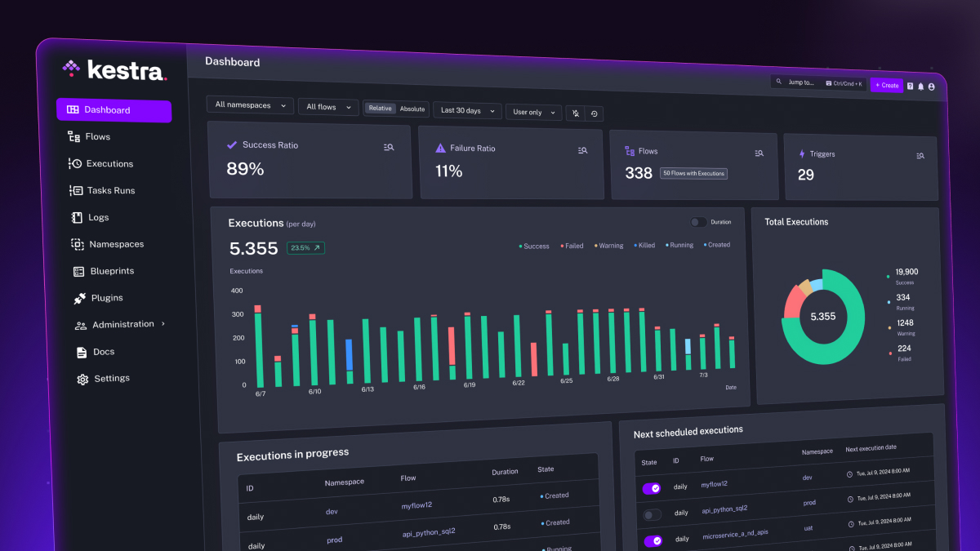Viewport: 980px width, 551px height.
Task: Open the All namespaces dropdown
Action: (x=249, y=105)
